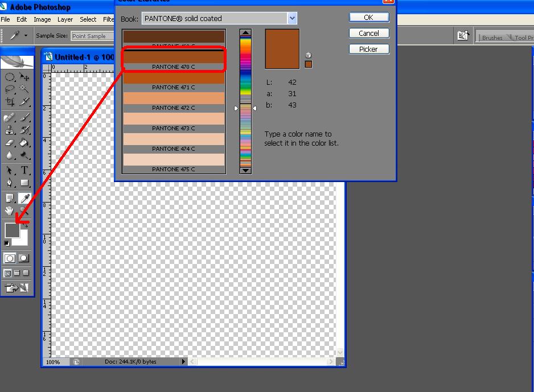This screenshot has height=392, width=534.
Task: Select the History Brush tool
Action: point(24,130)
